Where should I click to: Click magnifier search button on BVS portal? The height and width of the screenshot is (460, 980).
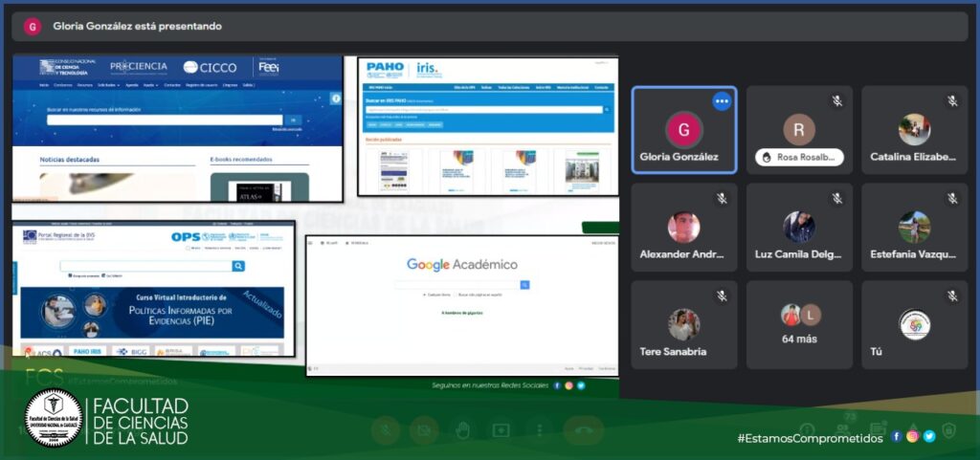point(238,266)
